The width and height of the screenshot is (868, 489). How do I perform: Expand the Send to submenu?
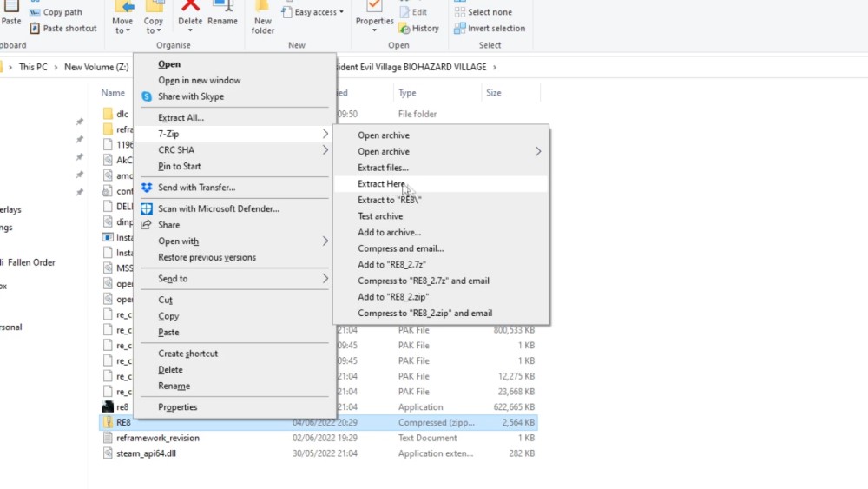[x=325, y=279]
